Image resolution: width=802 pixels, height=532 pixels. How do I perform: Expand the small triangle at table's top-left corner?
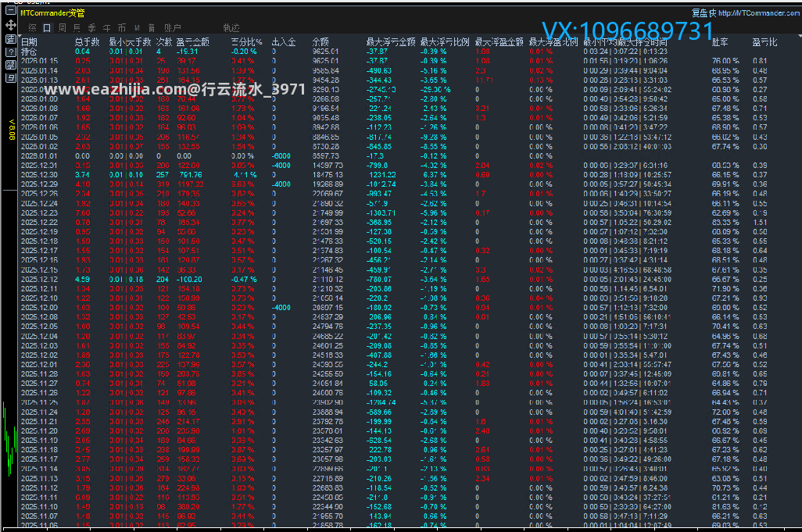pyautogui.click(x=20, y=36)
